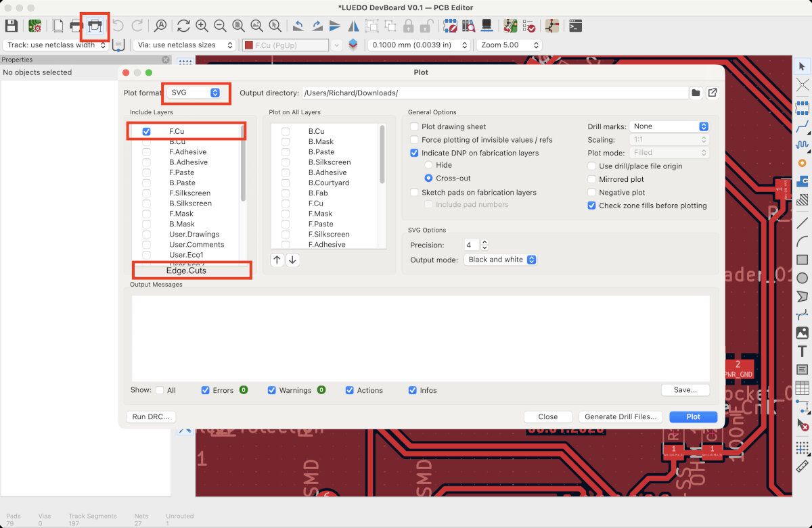The height and width of the screenshot is (528, 812).
Task: Click the Lock items icon
Action: click(409, 26)
